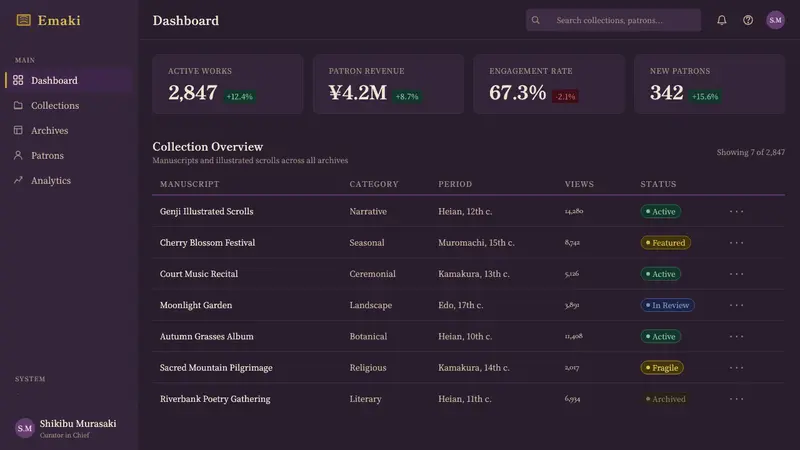
Task: Click Active status badge for Genji Scrolls
Action: 661,211
